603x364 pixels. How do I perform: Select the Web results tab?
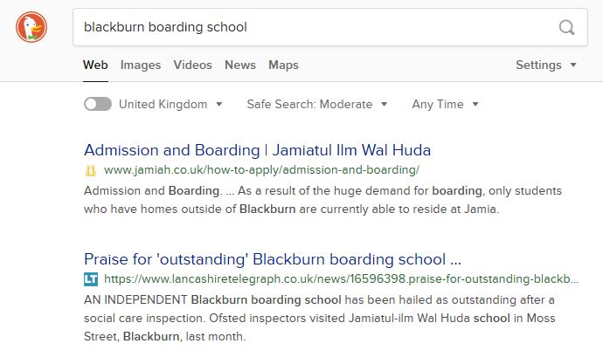[95, 65]
